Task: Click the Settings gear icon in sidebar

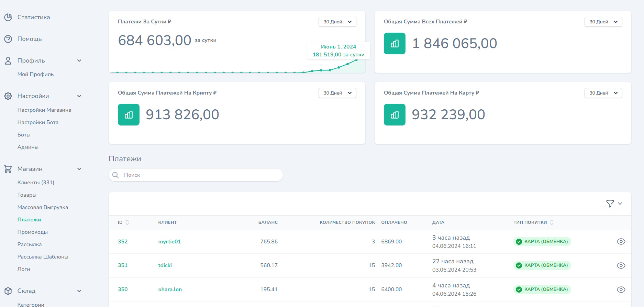Action: pos(8,96)
